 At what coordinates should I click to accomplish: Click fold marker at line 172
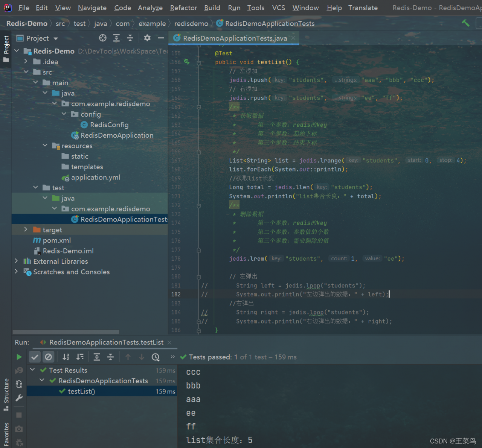199,205
